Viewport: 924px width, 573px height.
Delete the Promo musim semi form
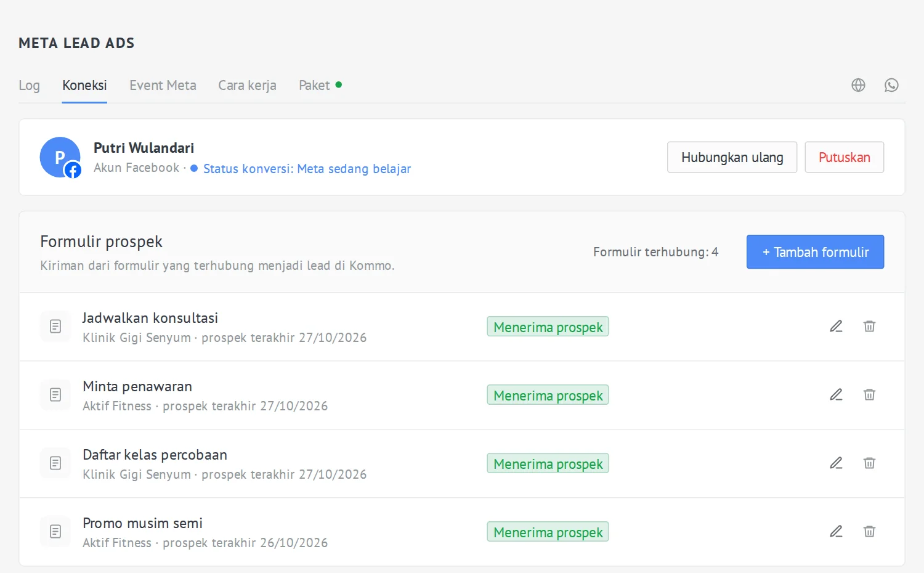(x=869, y=531)
